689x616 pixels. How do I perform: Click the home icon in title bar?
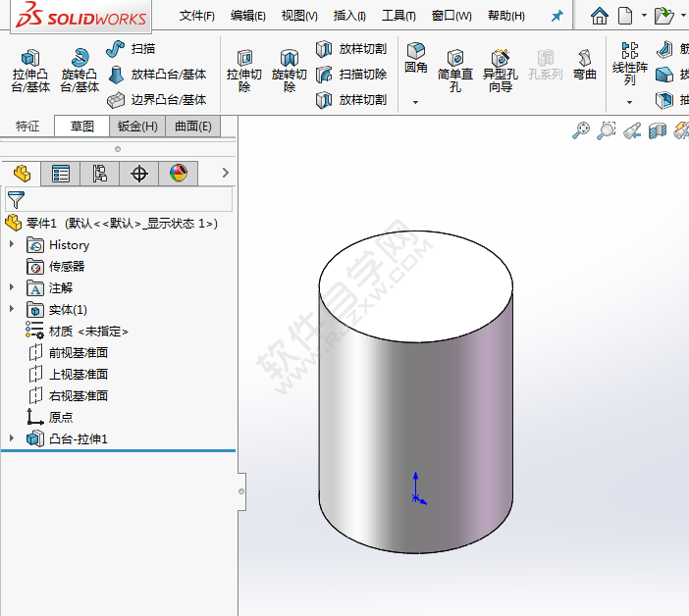click(600, 16)
